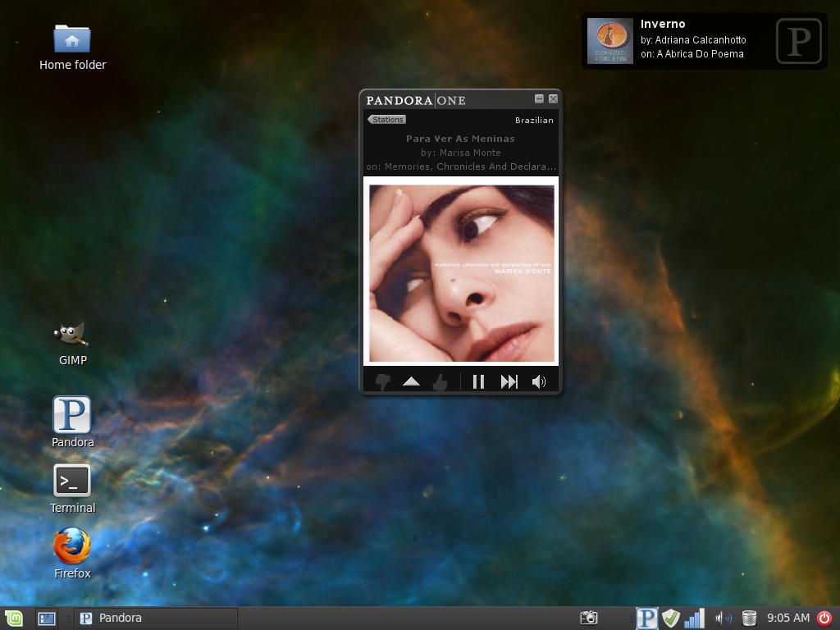Go back to Stations list in Pandora
Image resolution: width=840 pixels, height=630 pixels.
pos(387,120)
